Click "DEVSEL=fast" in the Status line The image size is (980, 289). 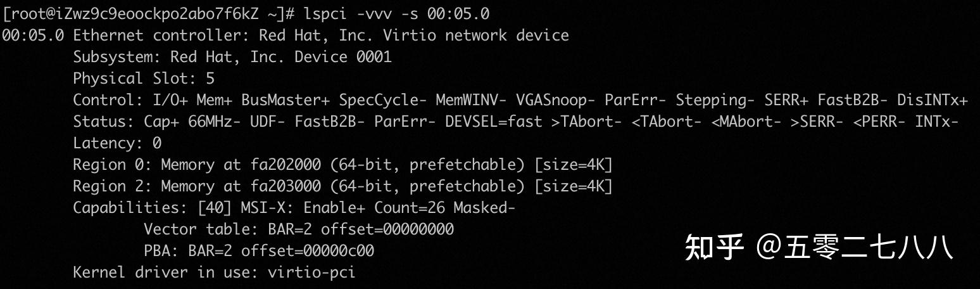494,121
